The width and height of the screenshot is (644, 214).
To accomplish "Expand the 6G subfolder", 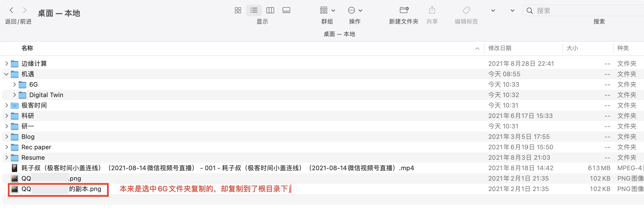I will click(x=14, y=84).
